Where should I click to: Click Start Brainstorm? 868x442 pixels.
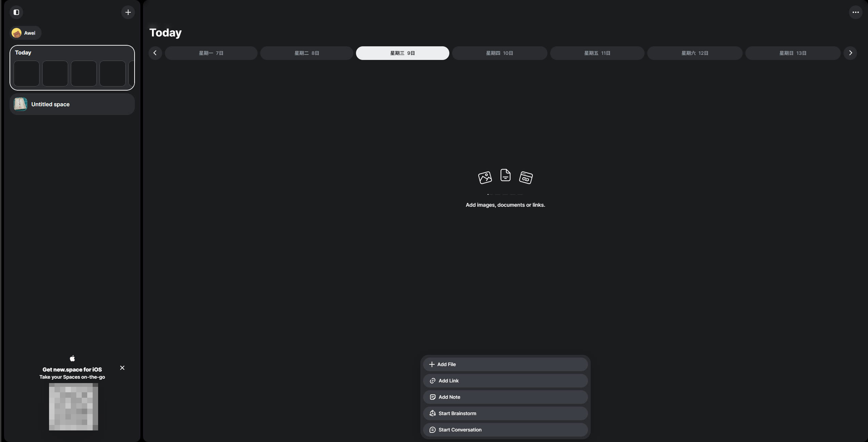(x=506, y=413)
